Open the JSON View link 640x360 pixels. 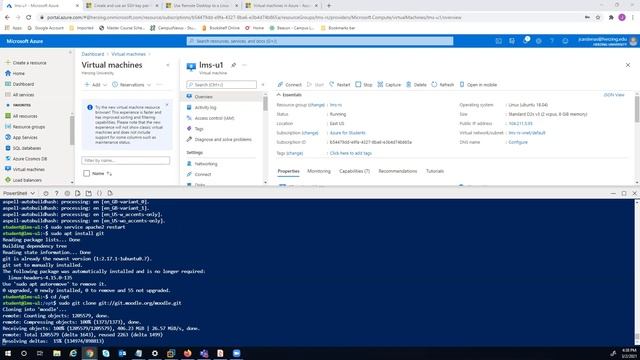[x=614, y=95]
